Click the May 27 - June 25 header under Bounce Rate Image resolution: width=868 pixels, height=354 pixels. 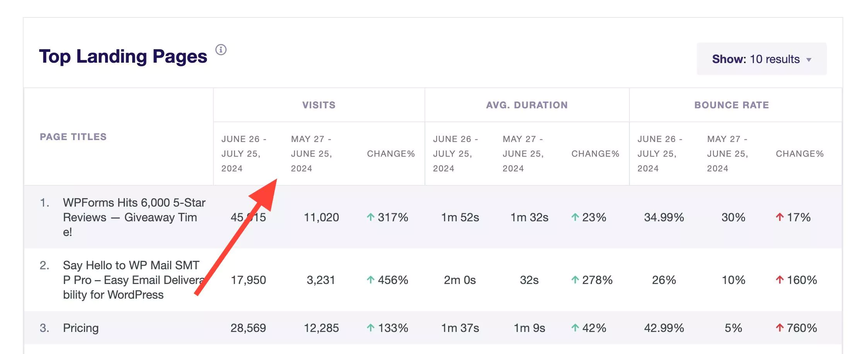[728, 154]
